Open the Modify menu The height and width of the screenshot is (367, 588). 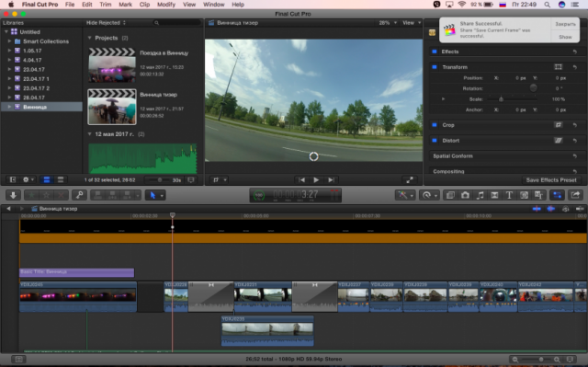[x=166, y=5]
